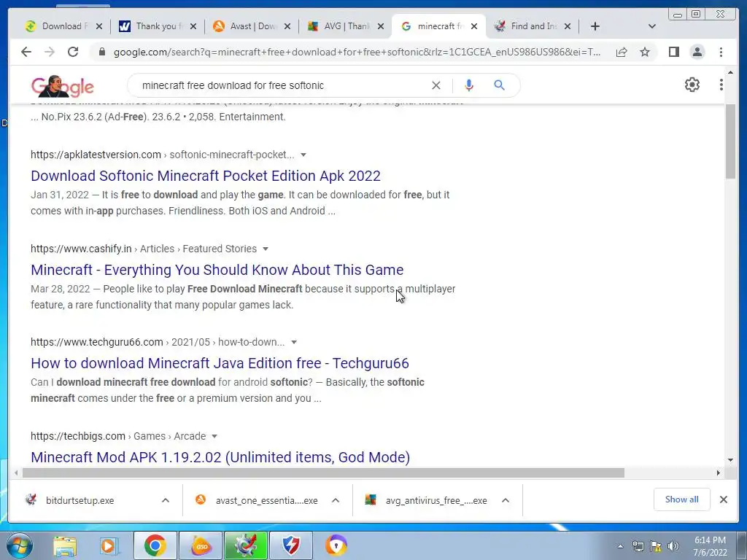This screenshot has width=747, height=560.
Task: Click the address bar URL
Action: click(x=357, y=52)
